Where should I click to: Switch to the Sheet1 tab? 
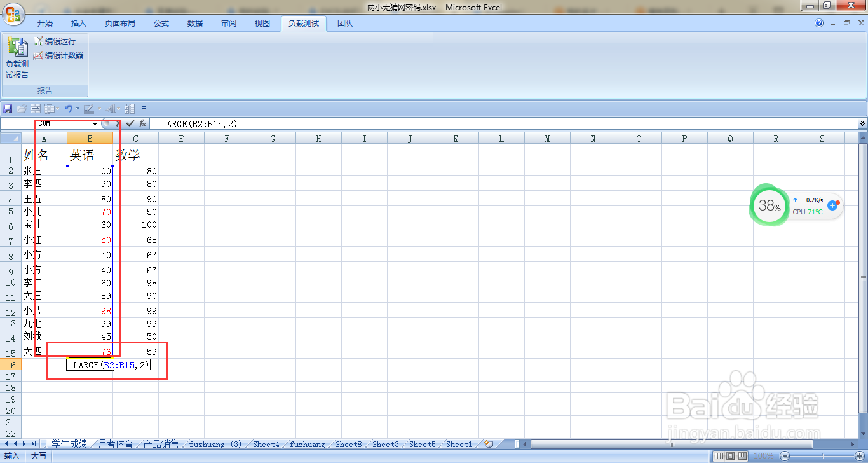(459, 445)
